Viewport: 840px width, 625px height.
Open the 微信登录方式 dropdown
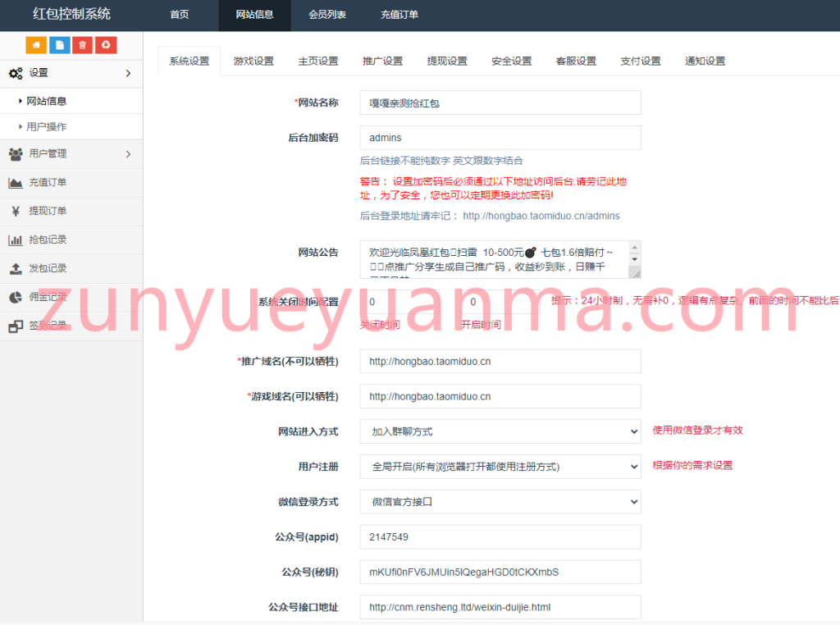[500, 502]
